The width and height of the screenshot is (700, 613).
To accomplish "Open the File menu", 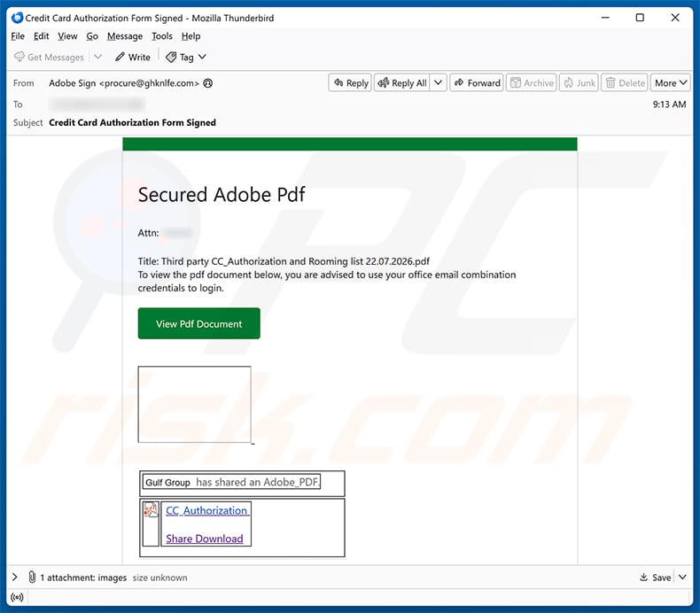I will (18, 36).
